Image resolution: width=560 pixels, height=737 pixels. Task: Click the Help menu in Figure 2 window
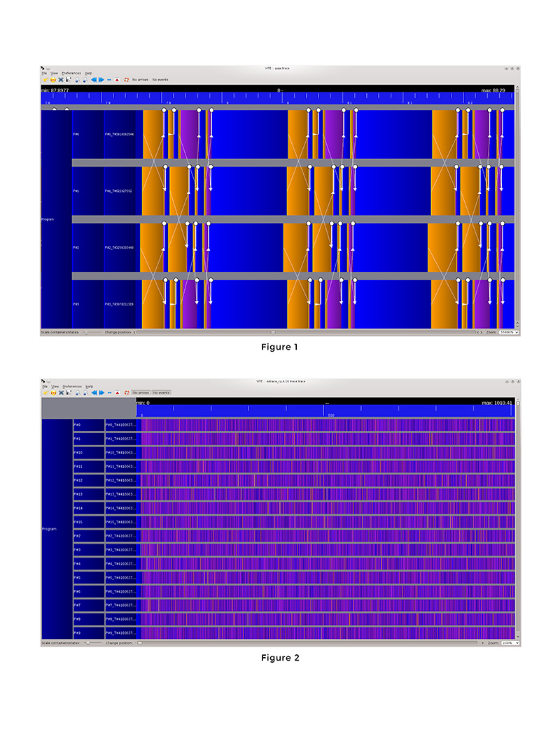pyautogui.click(x=89, y=387)
